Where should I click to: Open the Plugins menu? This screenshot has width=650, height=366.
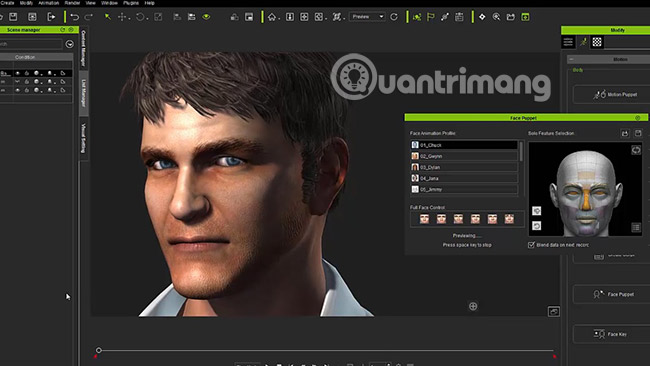131,3
